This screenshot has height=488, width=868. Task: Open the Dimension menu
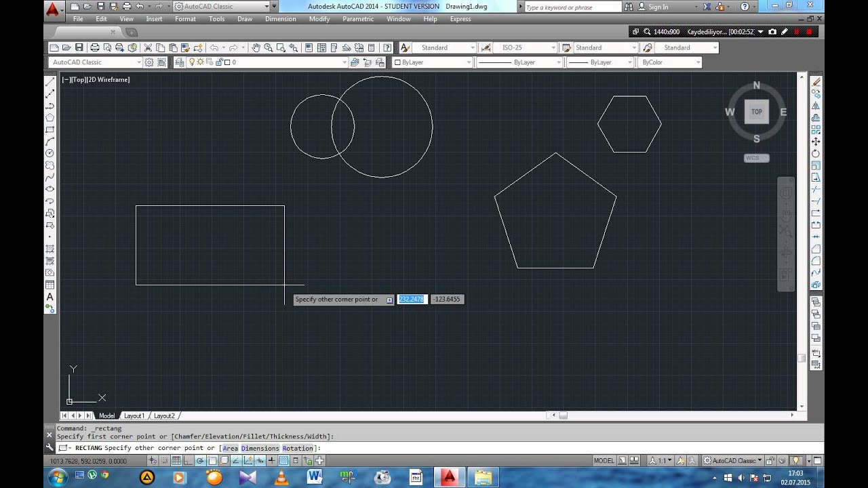coord(281,19)
